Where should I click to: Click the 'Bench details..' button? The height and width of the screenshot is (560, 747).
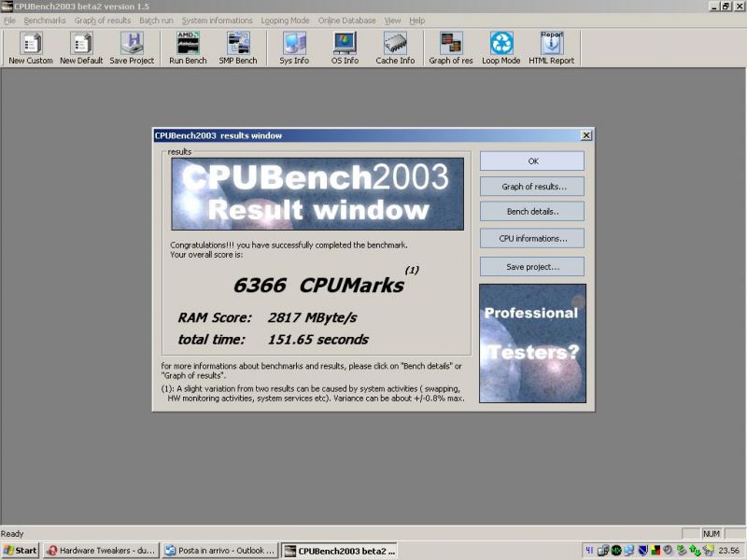pos(532,212)
